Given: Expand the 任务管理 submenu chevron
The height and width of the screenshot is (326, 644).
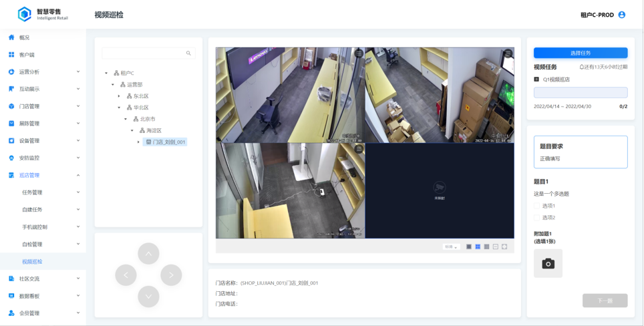Looking at the screenshot, I should (x=78, y=192).
